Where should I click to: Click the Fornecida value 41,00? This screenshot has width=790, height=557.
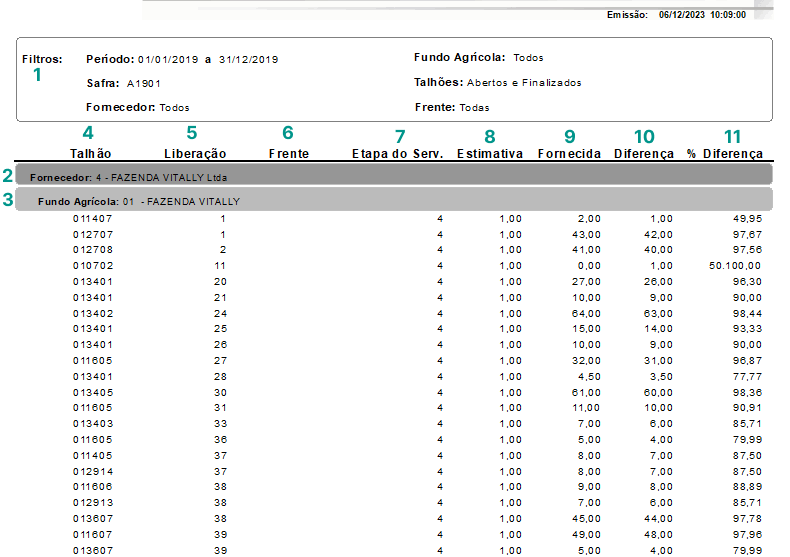586,250
